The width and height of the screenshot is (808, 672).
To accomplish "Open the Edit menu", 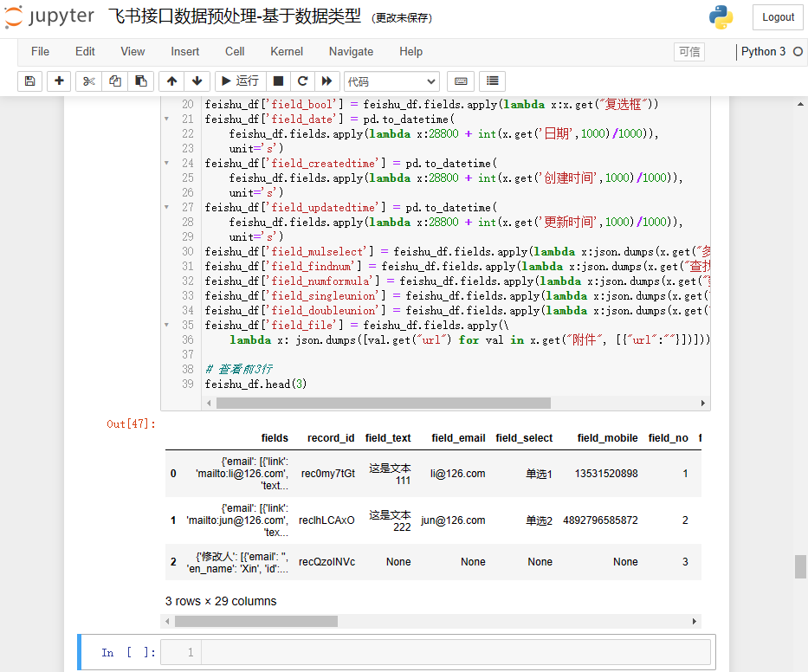I will point(85,52).
